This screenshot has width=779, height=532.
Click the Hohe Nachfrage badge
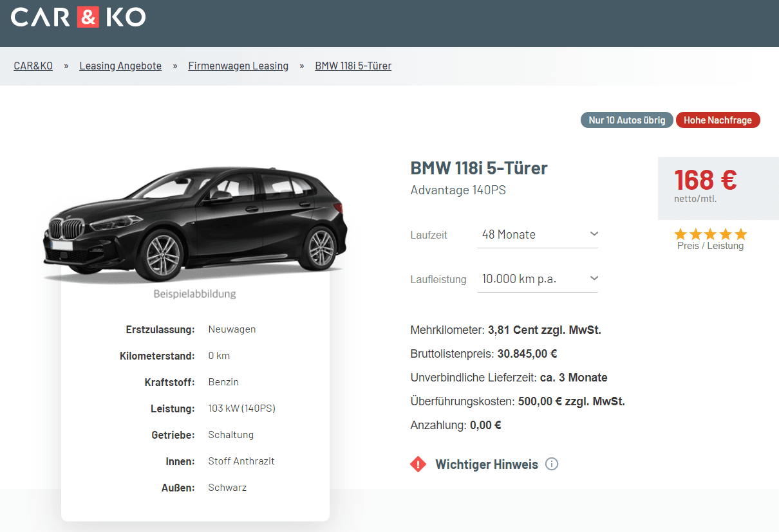tap(718, 120)
